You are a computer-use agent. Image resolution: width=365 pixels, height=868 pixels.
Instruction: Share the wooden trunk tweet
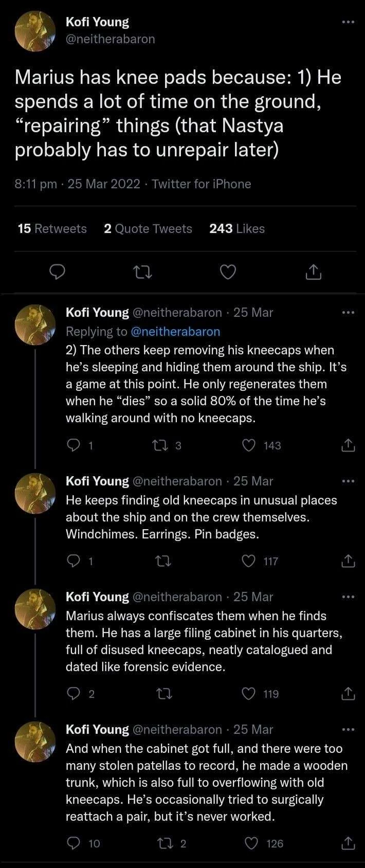tap(348, 843)
